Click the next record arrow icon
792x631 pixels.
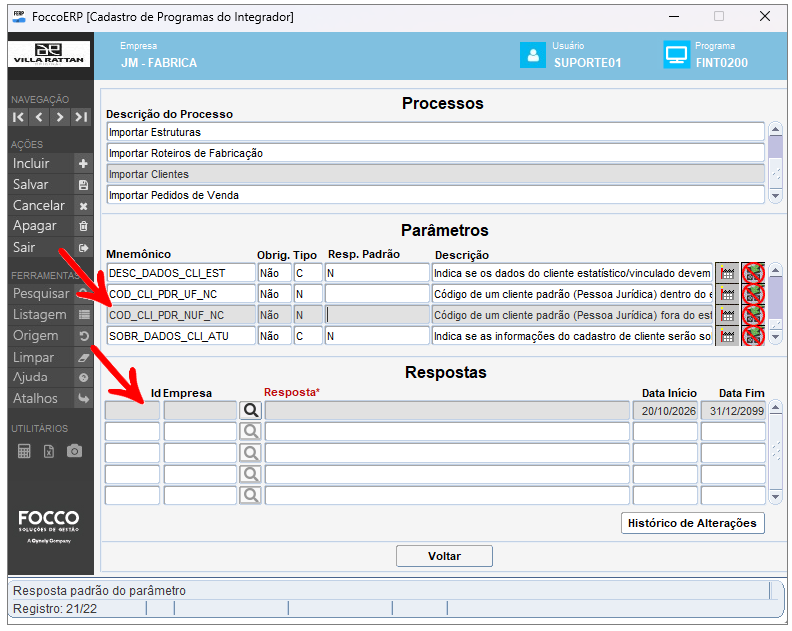[60, 117]
